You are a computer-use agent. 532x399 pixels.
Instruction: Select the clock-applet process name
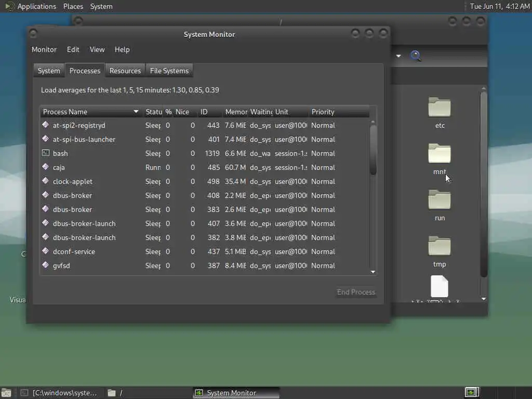(73, 181)
